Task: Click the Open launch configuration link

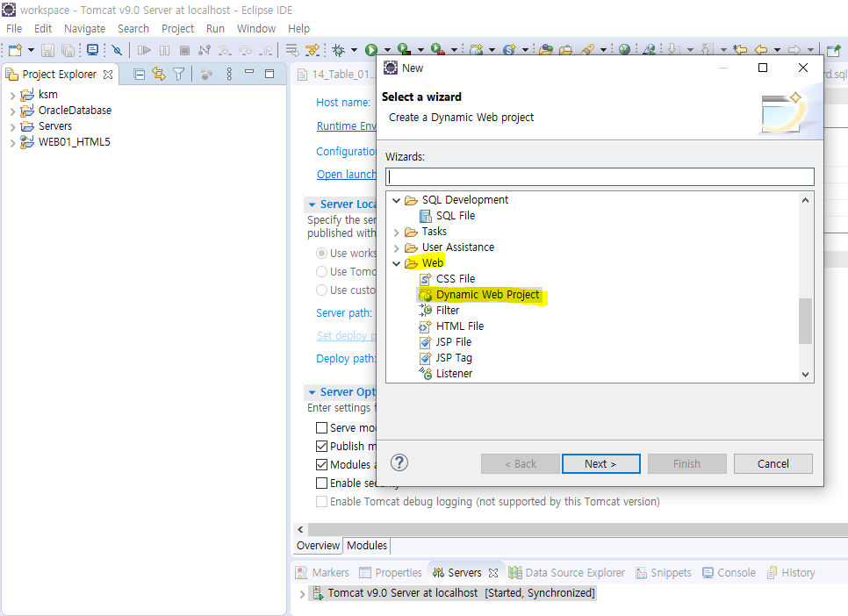Action: tap(346, 174)
